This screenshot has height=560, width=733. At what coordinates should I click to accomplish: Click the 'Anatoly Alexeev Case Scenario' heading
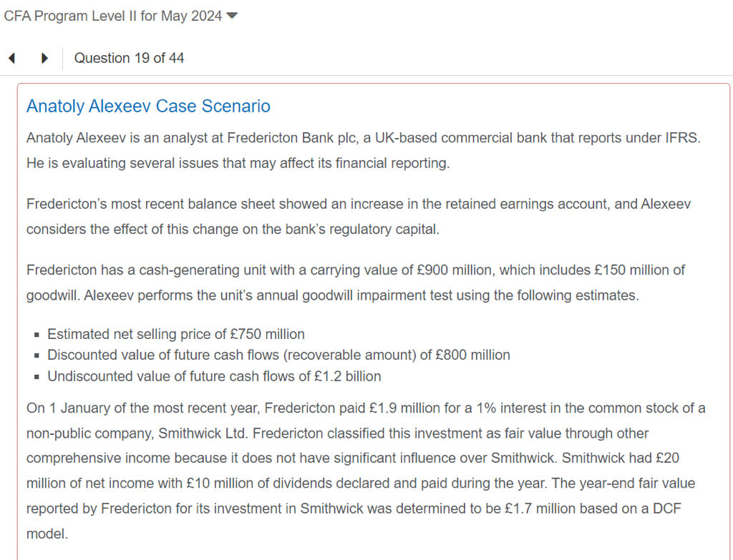148,107
